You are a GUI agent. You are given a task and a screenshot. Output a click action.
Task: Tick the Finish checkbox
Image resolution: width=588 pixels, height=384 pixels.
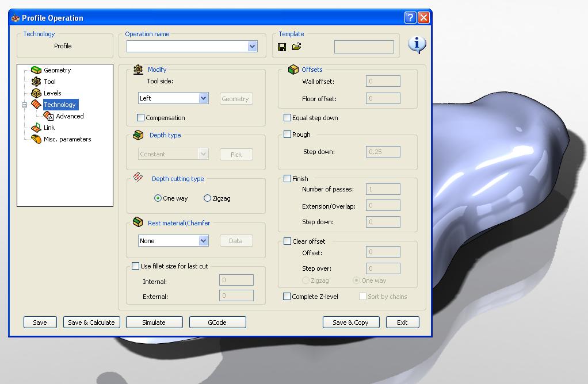tap(287, 179)
